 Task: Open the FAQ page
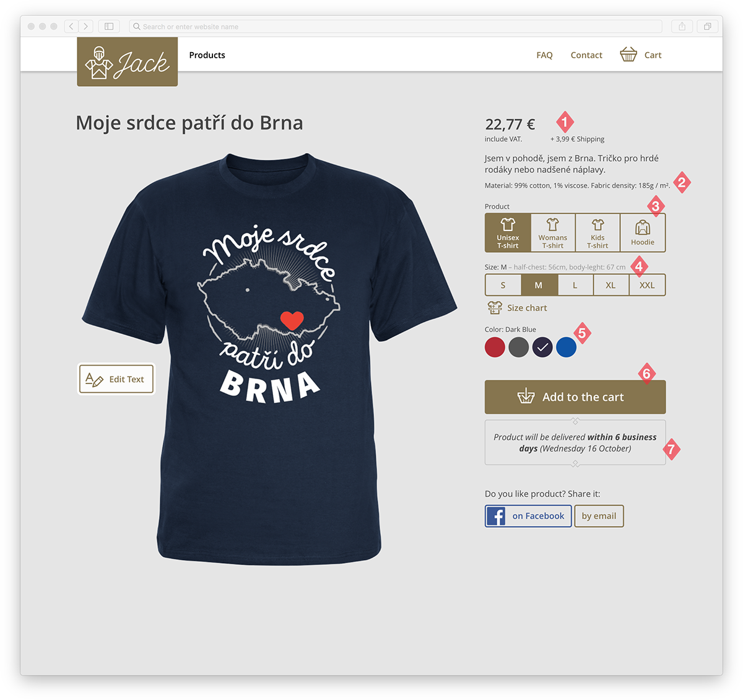(544, 55)
